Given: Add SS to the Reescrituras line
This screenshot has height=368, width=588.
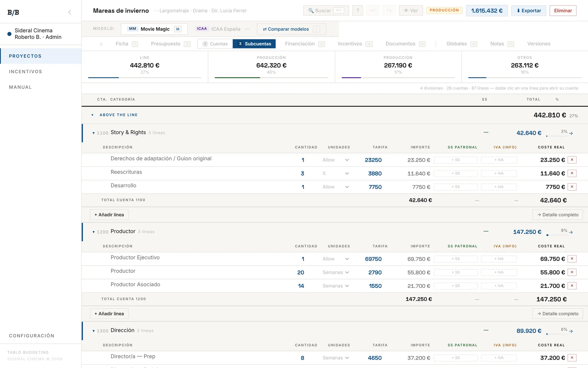Looking at the screenshot, I should click(x=456, y=173).
